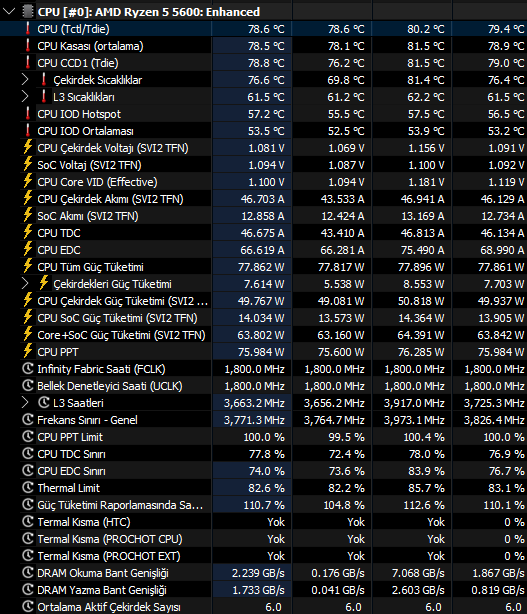Click clock icon beside DRAM Okuma Bant Genişliği
The height and width of the screenshot is (614, 527).
(28, 573)
